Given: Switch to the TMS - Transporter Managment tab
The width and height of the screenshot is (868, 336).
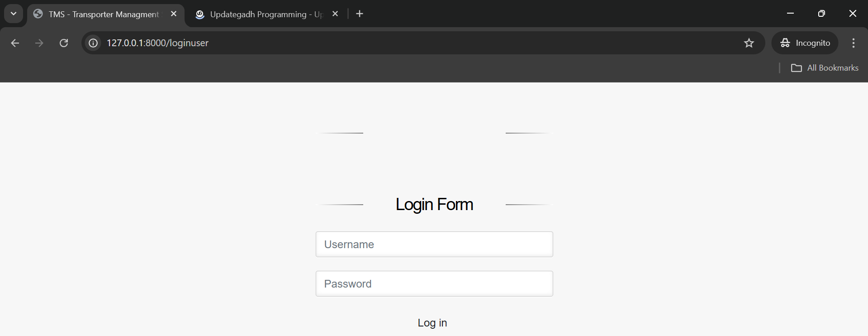Looking at the screenshot, I should [103, 14].
